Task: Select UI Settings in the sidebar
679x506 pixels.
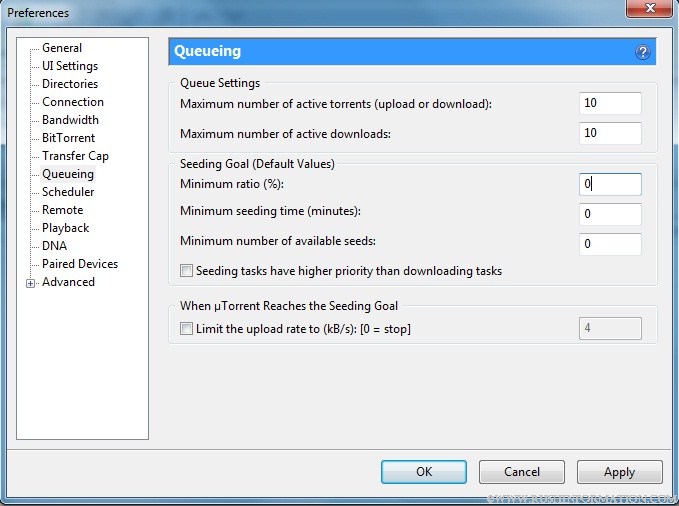Action: (70, 66)
